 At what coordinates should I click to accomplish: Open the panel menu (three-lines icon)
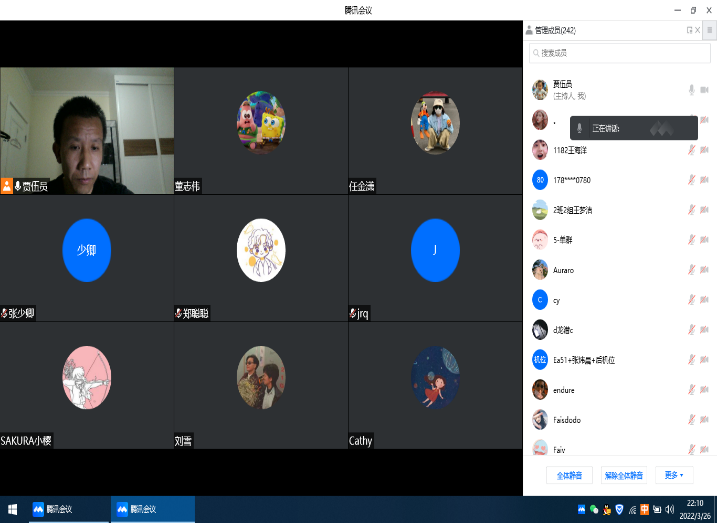point(709,30)
